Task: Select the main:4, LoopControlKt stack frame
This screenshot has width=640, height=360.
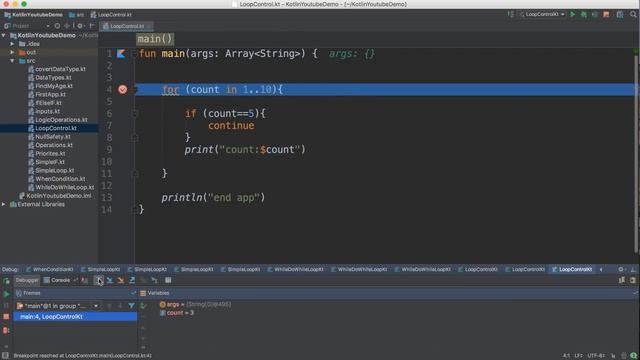Action: click(x=75, y=317)
